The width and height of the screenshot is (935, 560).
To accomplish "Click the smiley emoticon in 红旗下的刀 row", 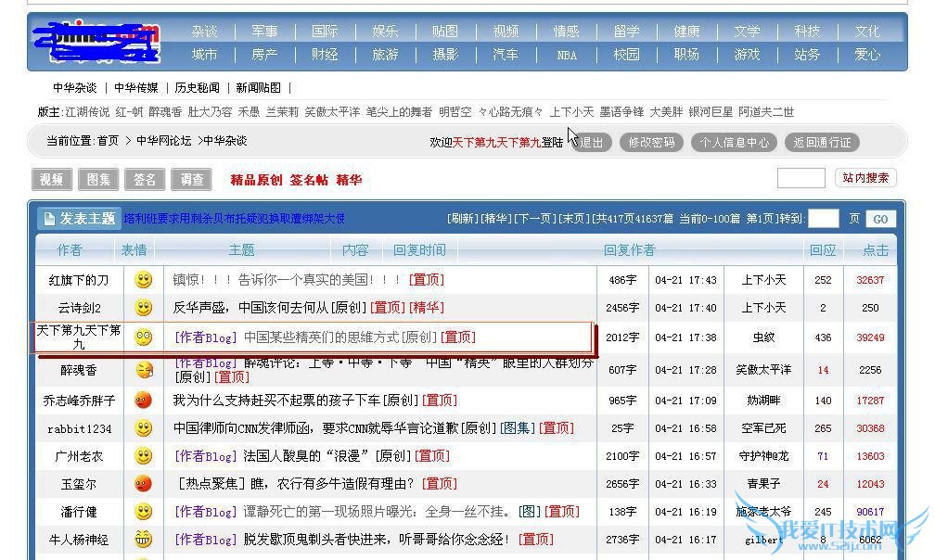I will click(x=143, y=279).
